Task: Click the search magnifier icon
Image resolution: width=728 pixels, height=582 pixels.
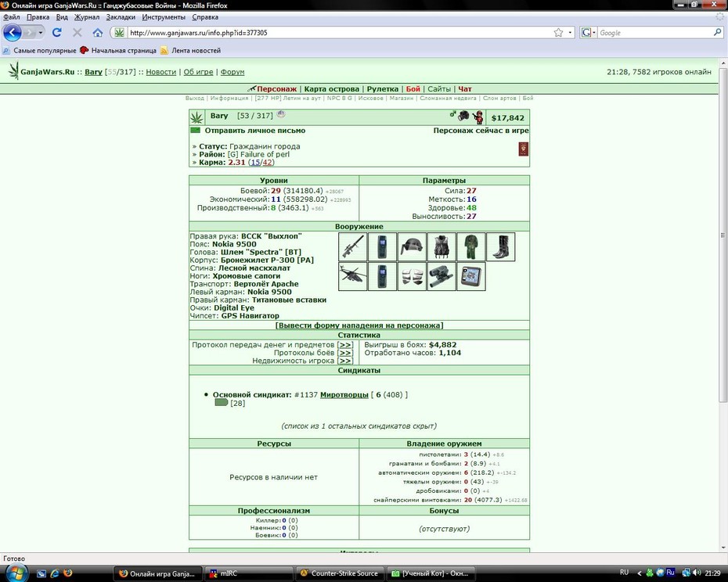Action: pyautogui.click(x=717, y=33)
